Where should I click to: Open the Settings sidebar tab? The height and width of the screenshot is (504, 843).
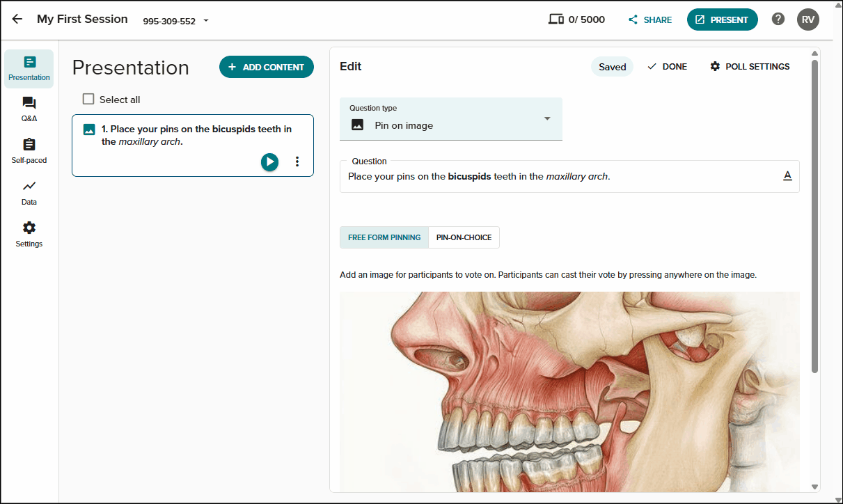point(29,235)
